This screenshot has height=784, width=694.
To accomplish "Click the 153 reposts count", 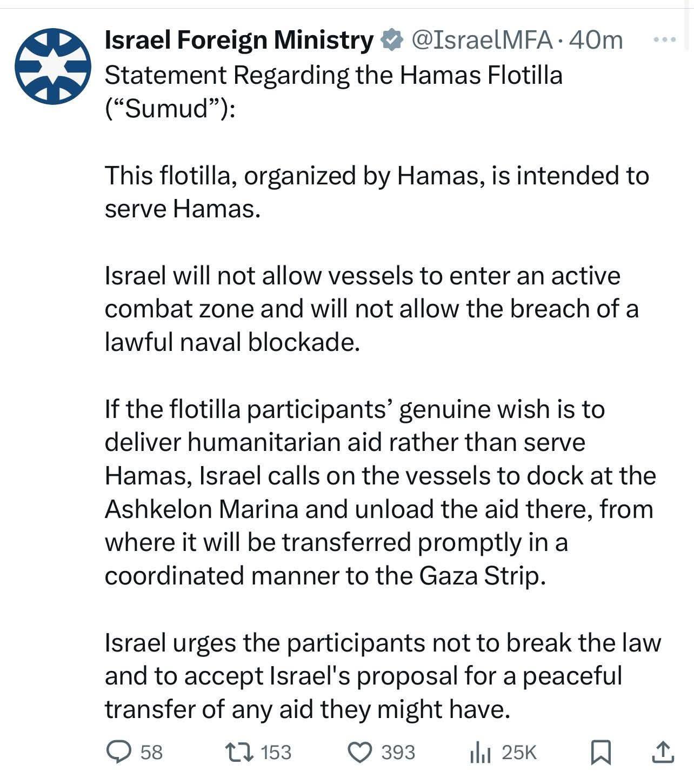I will tap(276, 752).
